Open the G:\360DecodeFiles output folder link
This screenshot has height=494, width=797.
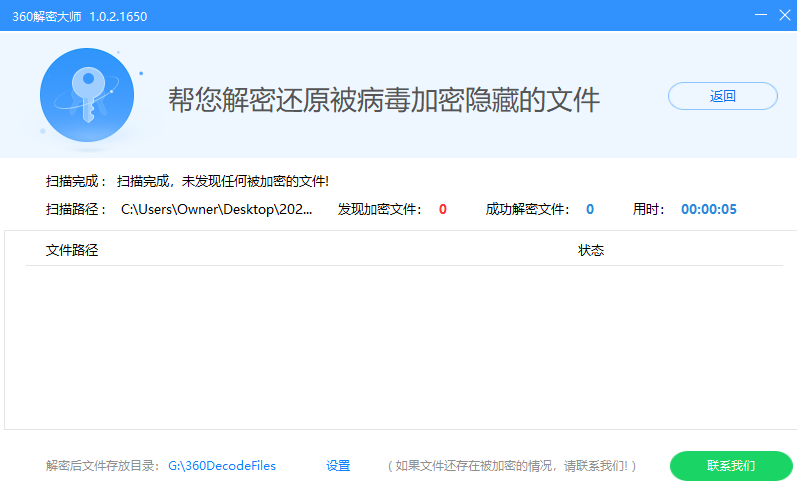coord(222,466)
